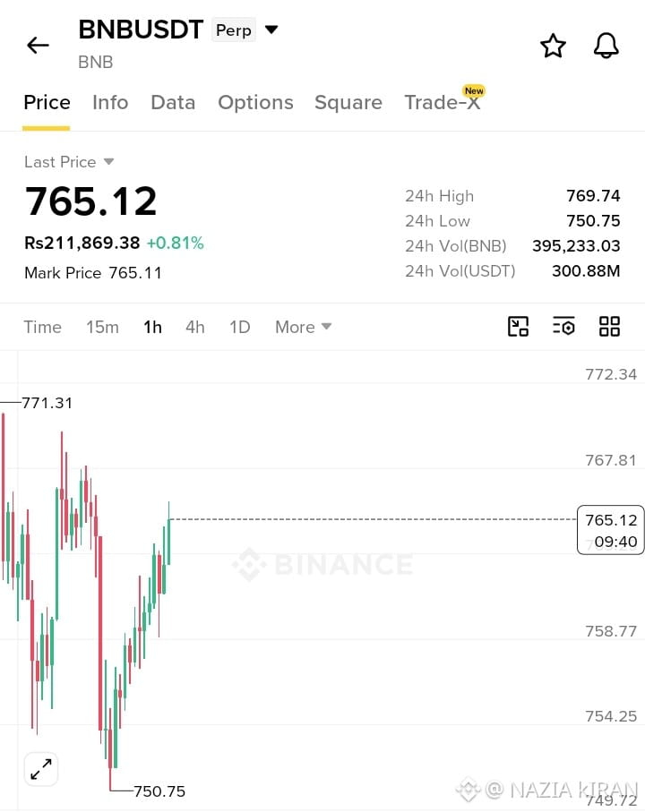The height and width of the screenshot is (812, 645).
Task: Switch to the Info tab
Action: (x=110, y=103)
